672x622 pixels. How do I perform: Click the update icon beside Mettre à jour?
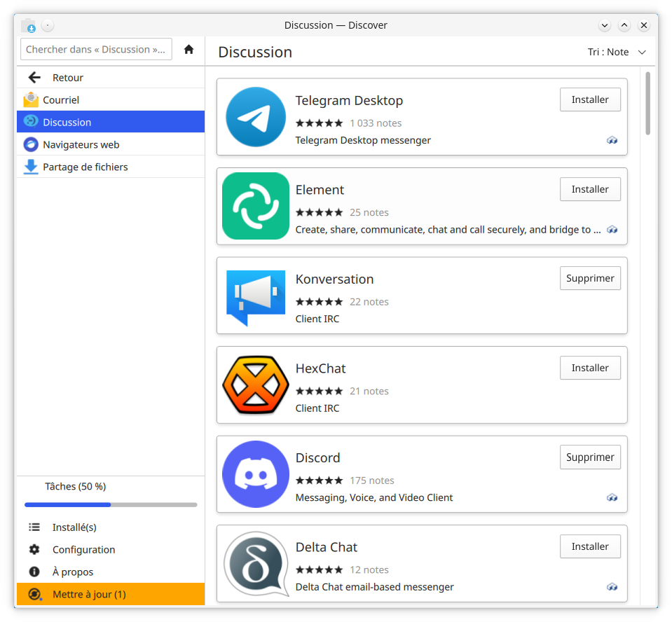(34, 594)
